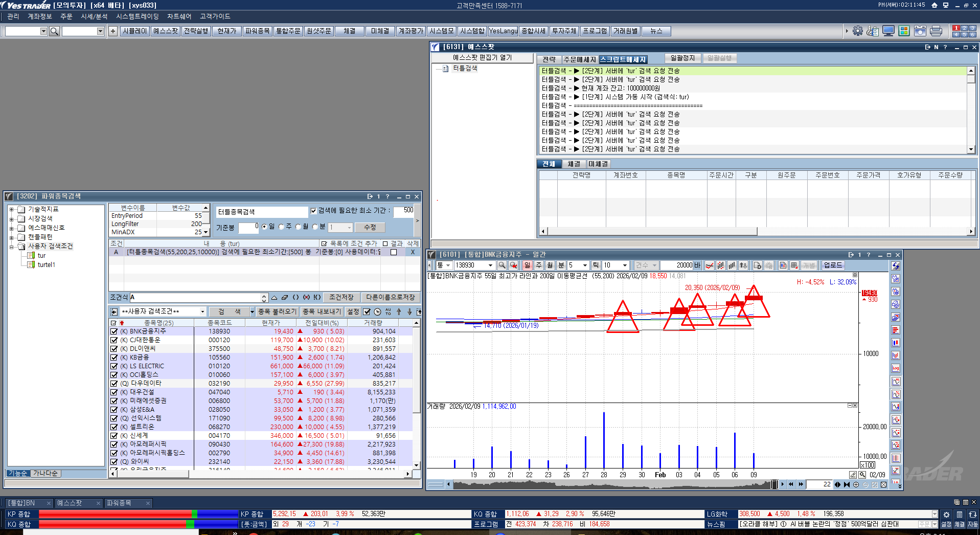
Task: Click the monitor icon in top toolbar
Action: (888, 31)
